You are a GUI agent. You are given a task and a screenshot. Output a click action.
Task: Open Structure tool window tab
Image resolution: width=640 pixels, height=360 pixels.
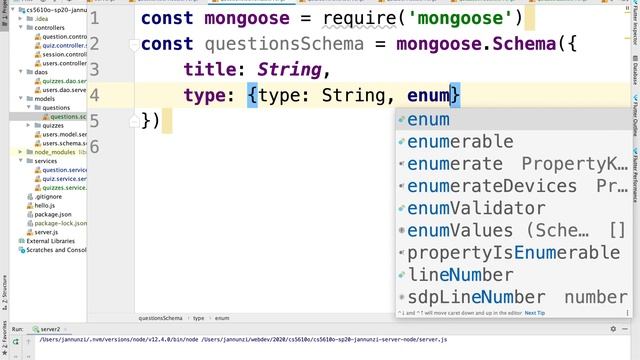coord(4,293)
